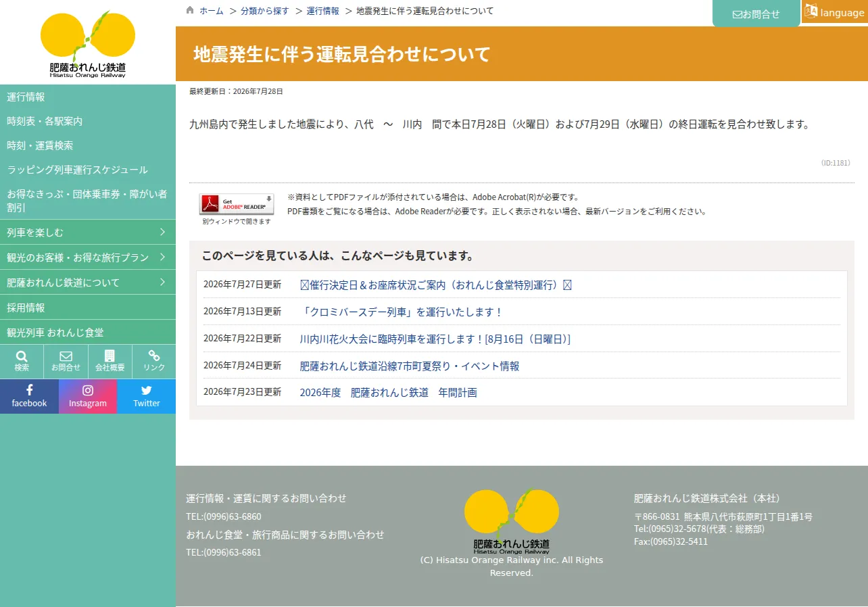Click the このページを見ている人は heading
Image resolution: width=868 pixels, height=607 pixels.
pyautogui.click(x=338, y=256)
